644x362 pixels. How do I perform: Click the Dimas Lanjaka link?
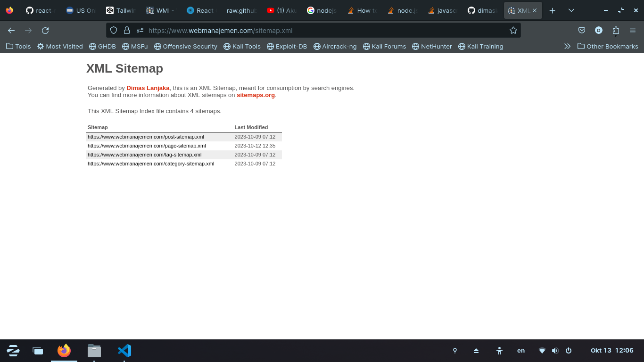[x=148, y=88]
